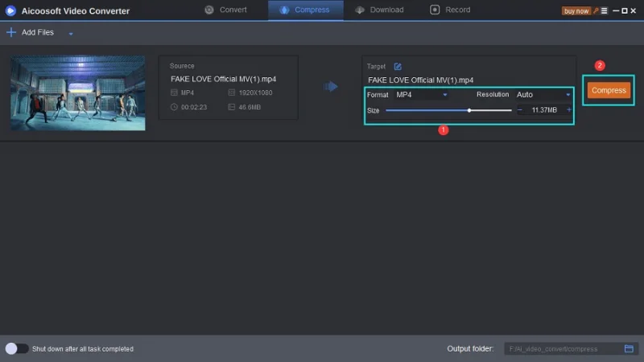The height and width of the screenshot is (362, 644).
Task: Click the output folder path field
Action: tap(563, 348)
